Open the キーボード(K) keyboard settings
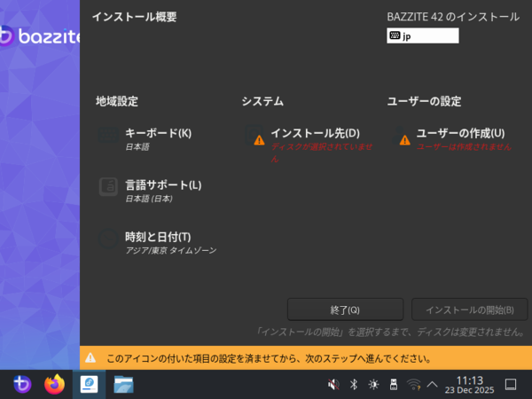The image size is (532, 399). click(x=158, y=133)
